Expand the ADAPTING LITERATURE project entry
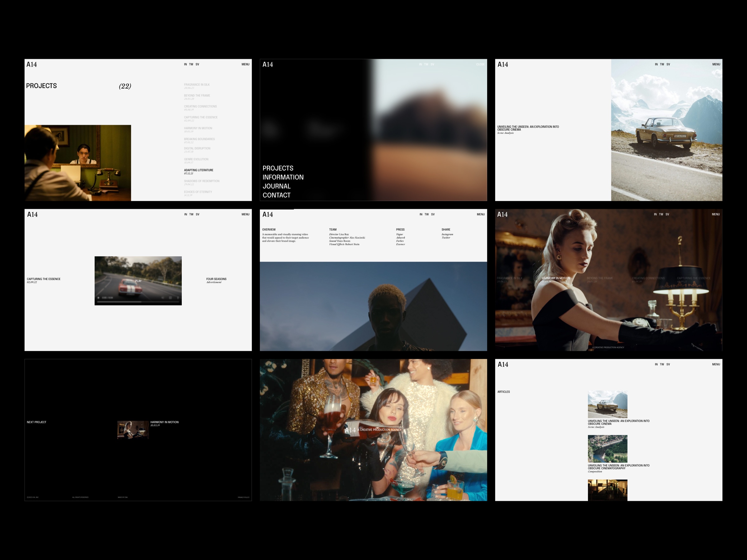The height and width of the screenshot is (560, 747). coord(198,170)
